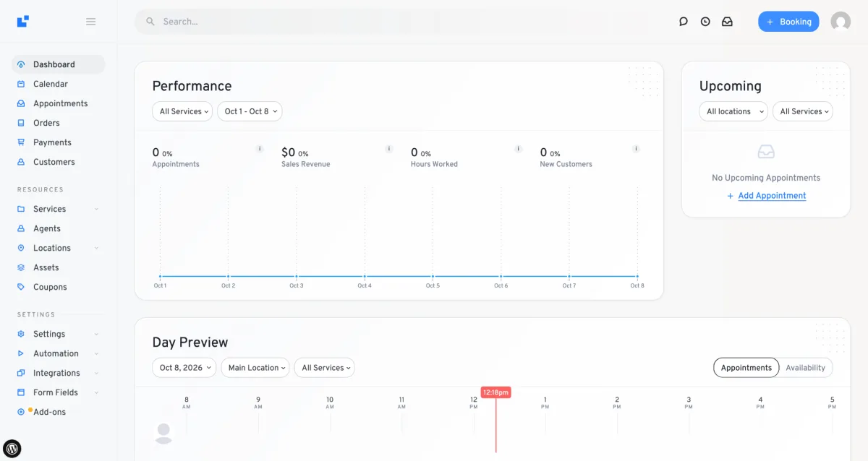Open the activity clock icon

pyautogui.click(x=705, y=22)
